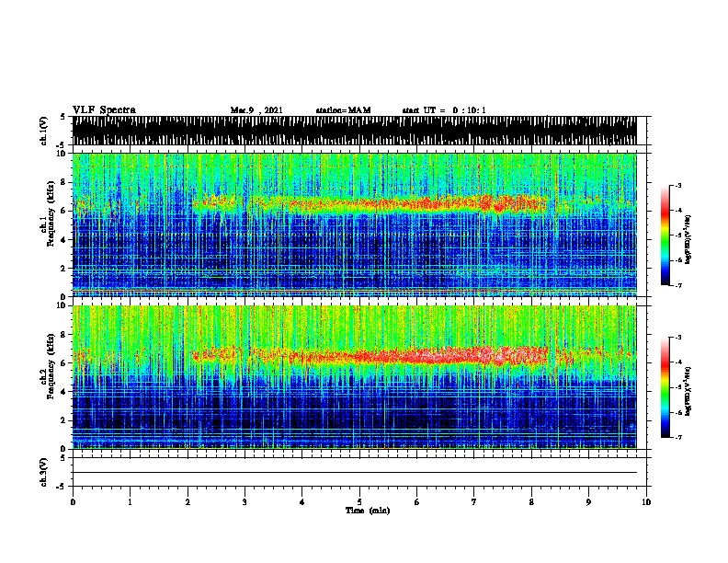Click the "ch.1(V)" waveform axis label

[x=44, y=131]
